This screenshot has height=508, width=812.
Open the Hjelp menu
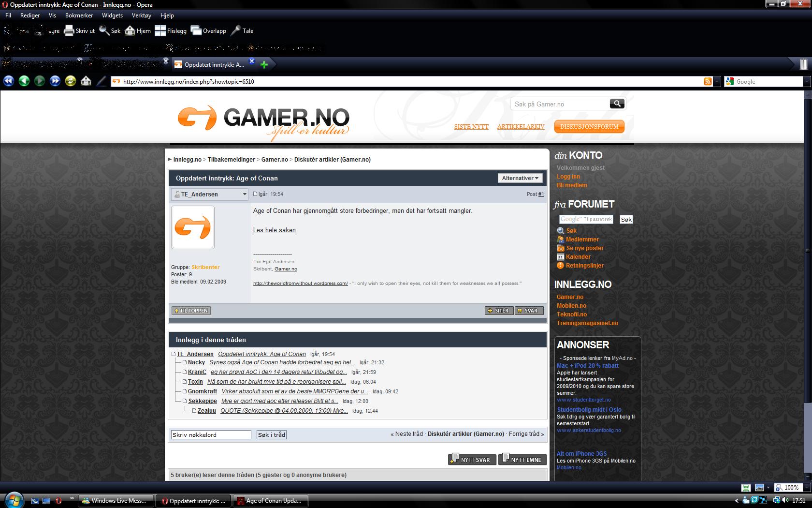(x=167, y=15)
